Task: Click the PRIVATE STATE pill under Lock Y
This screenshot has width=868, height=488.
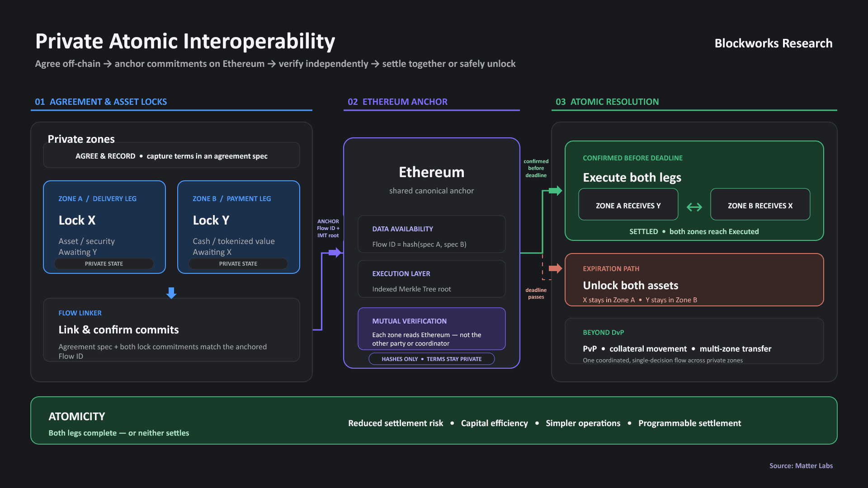Action: (238, 263)
